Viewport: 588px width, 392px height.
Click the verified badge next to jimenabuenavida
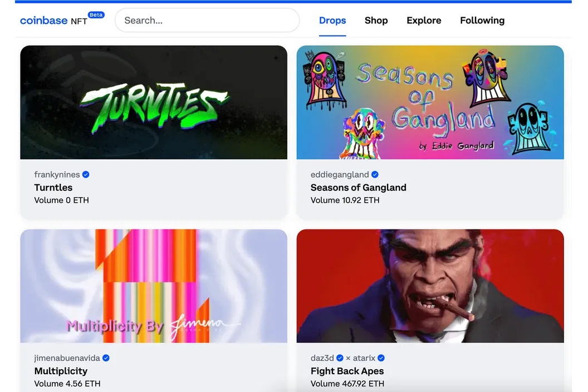[x=106, y=358]
